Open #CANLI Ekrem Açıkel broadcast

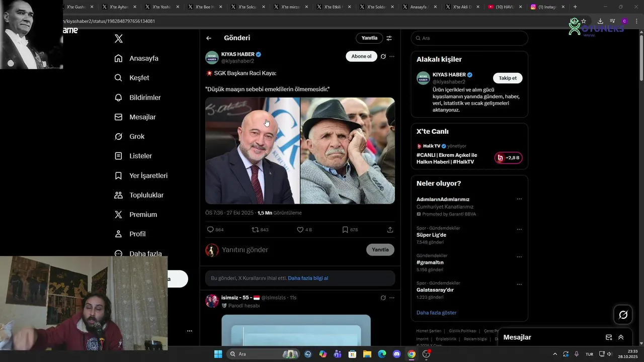(447, 158)
